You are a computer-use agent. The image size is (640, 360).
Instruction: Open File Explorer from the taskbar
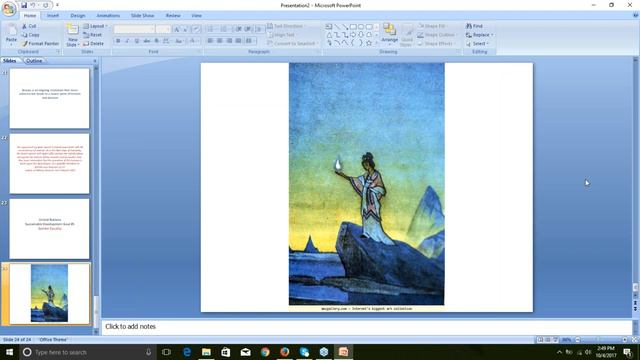pyautogui.click(x=206, y=352)
